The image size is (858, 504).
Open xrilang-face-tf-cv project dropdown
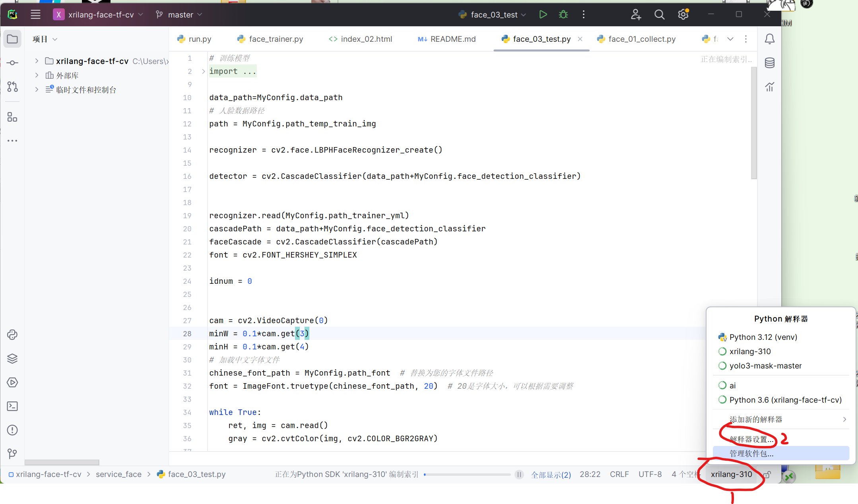[98, 15]
